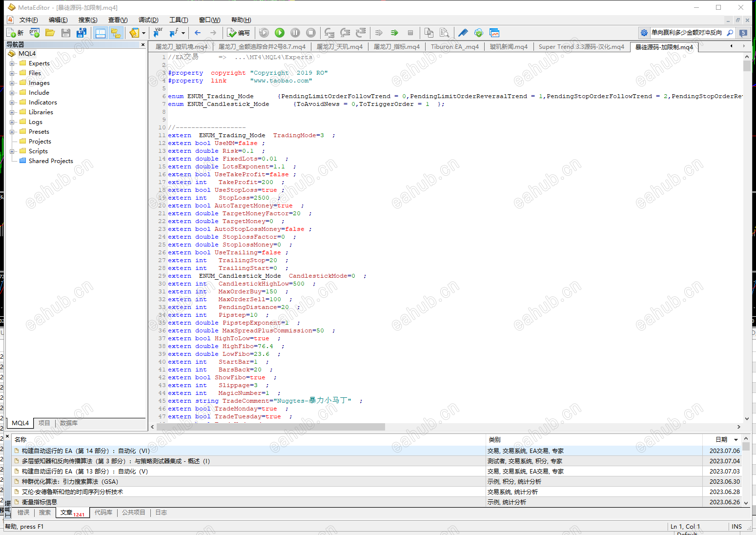
Task: Expand the Experts folder in Navigator
Action: [12, 63]
